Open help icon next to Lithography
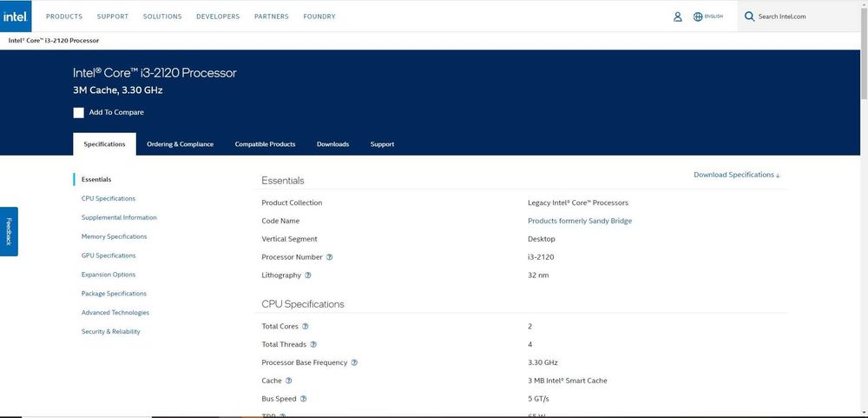This screenshot has width=868, height=418. coord(308,275)
